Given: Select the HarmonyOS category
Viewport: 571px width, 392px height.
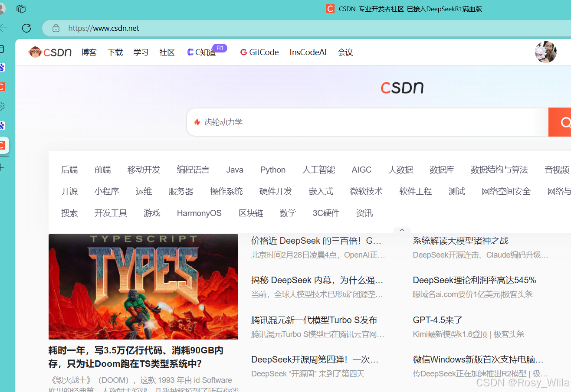Looking at the screenshot, I should [x=199, y=213].
